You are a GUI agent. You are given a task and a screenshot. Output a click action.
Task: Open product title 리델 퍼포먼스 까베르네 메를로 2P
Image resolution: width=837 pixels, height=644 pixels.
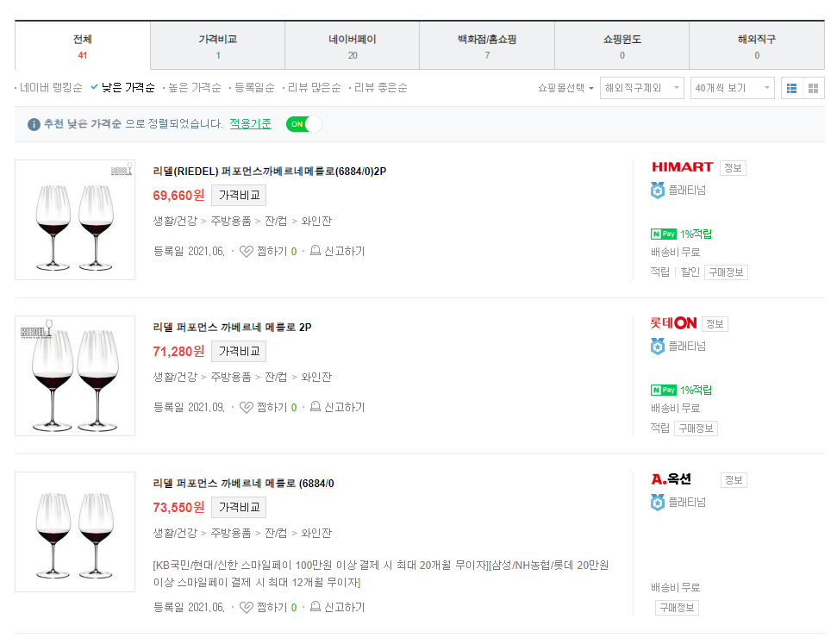(232, 328)
